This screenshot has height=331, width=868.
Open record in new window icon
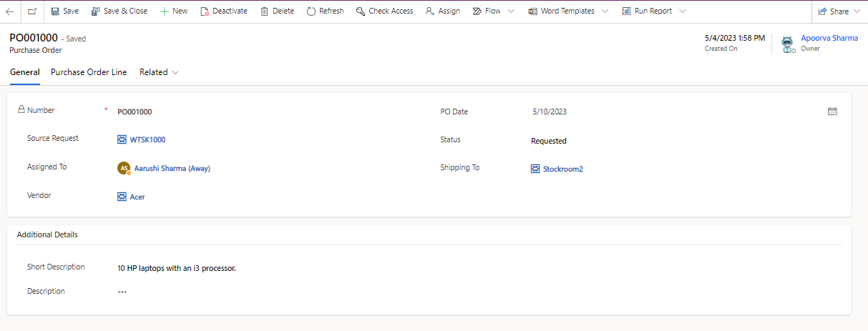[x=32, y=11]
